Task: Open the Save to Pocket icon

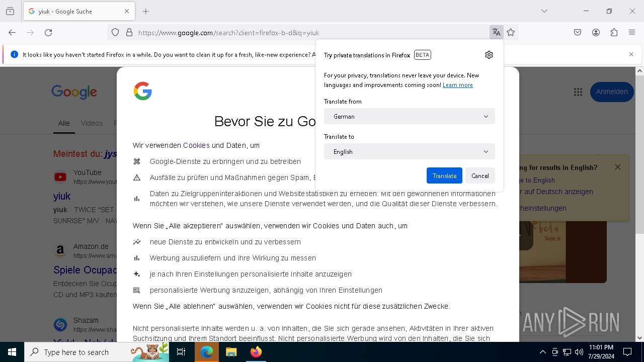Action: point(578,32)
